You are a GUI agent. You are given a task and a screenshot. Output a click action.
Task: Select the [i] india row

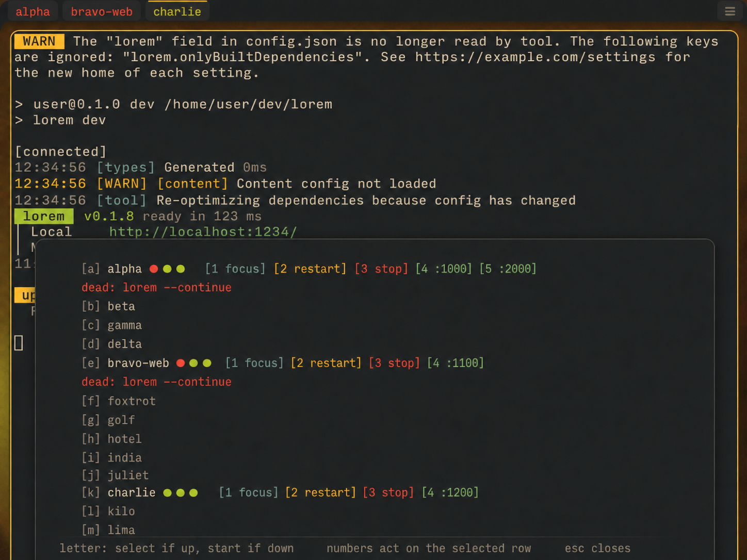pos(111,458)
